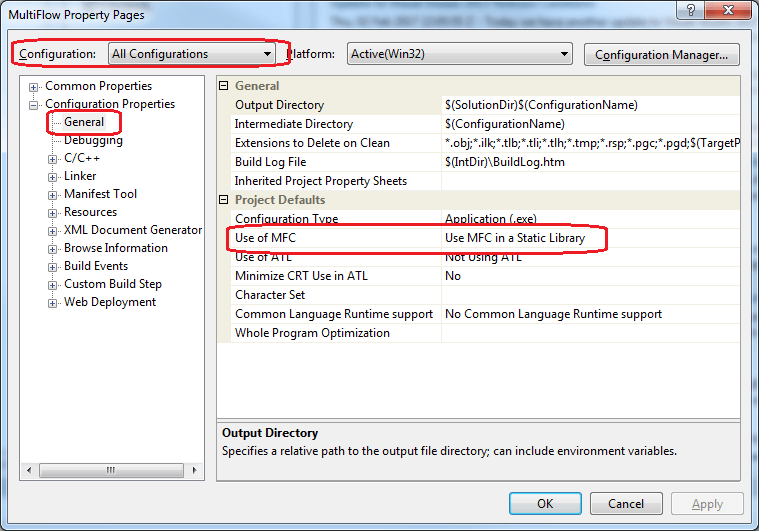The height and width of the screenshot is (531, 759).
Task: Expand the Build Events node
Action: click(x=54, y=266)
